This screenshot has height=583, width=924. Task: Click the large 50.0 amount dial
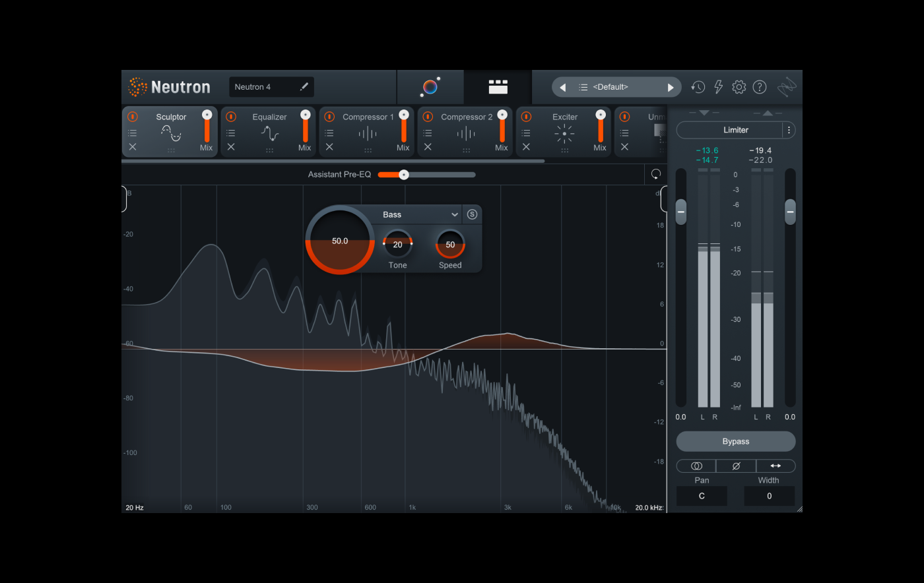pos(340,241)
